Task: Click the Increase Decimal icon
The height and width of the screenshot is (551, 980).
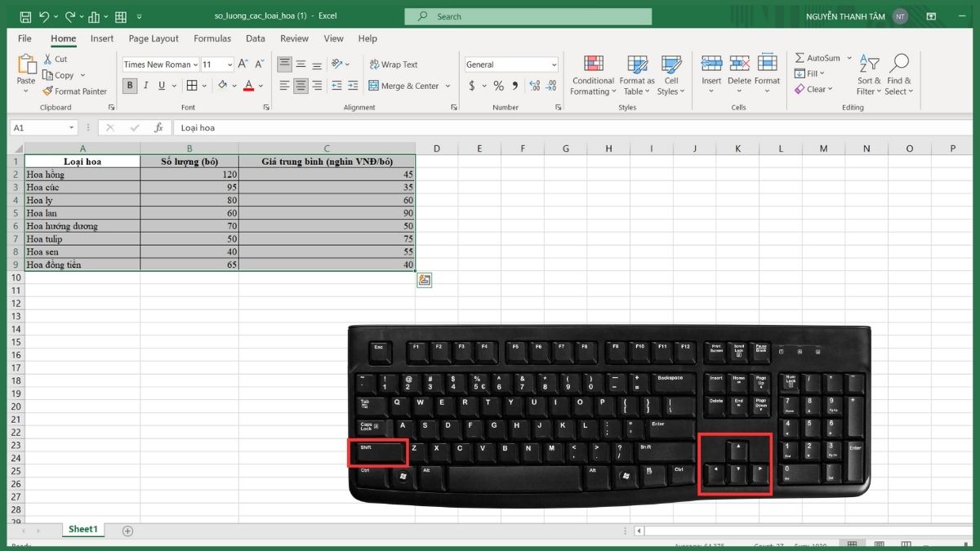Action: pyautogui.click(x=535, y=85)
